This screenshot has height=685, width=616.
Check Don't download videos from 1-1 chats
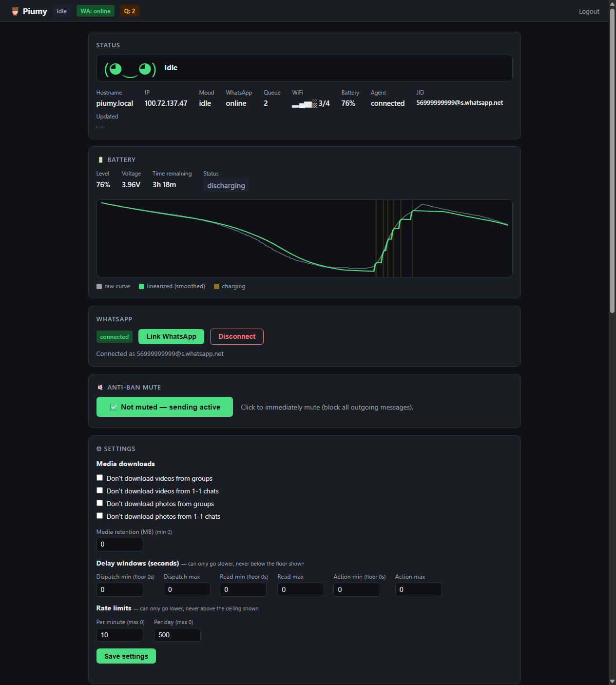point(99,490)
